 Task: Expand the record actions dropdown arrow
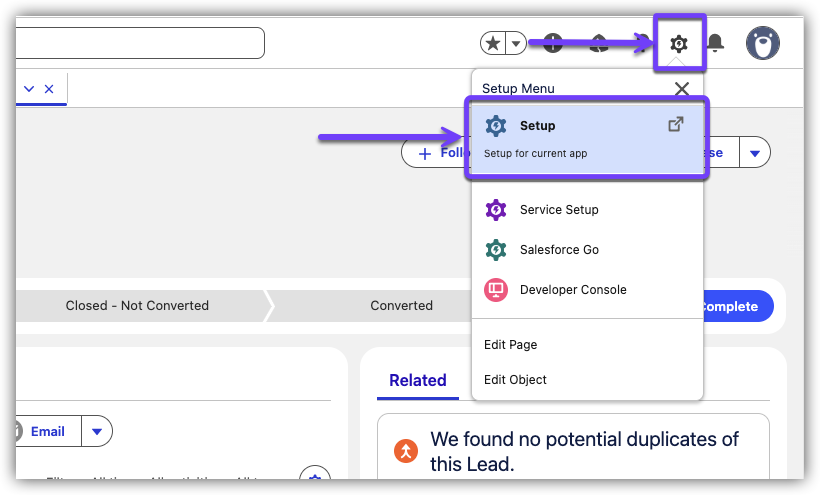click(755, 153)
